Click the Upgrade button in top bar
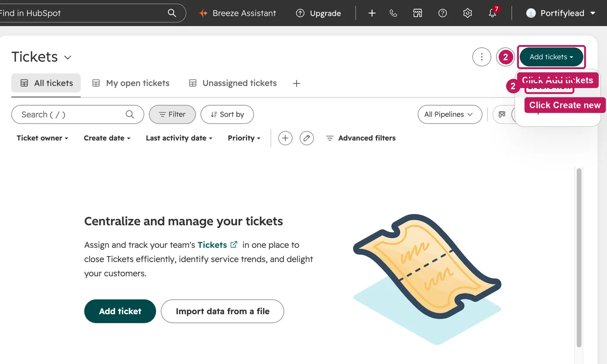 click(x=319, y=13)
